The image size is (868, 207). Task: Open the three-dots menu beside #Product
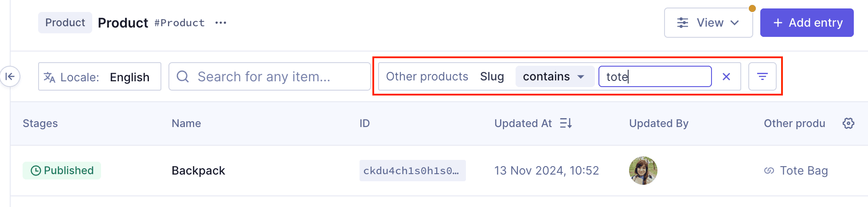tap(220, 23)
